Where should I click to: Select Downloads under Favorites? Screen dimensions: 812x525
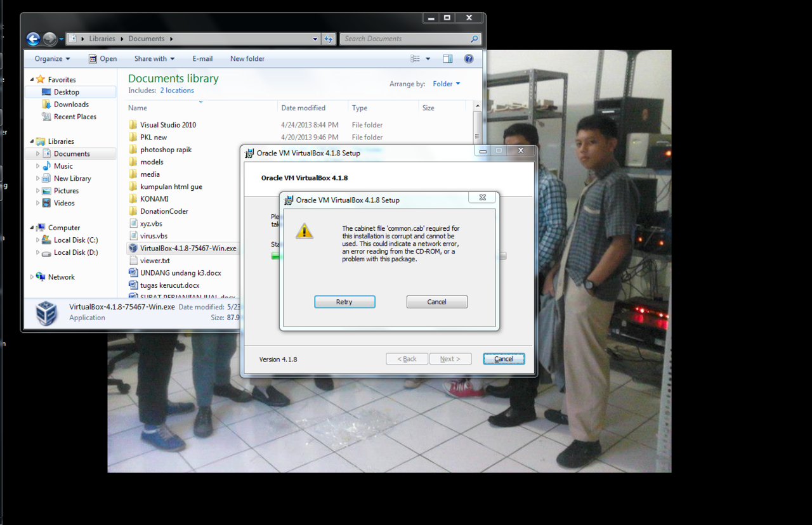[x=71, y=104]
